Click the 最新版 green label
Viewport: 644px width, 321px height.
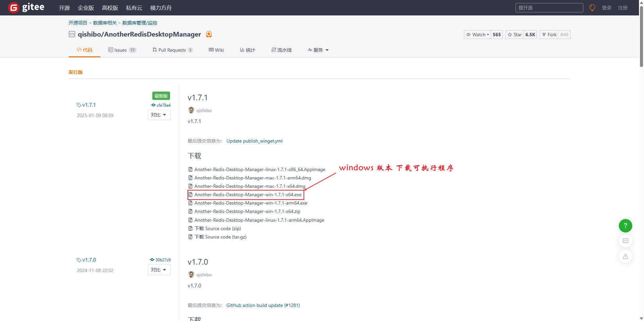click(x=161, y=96)
